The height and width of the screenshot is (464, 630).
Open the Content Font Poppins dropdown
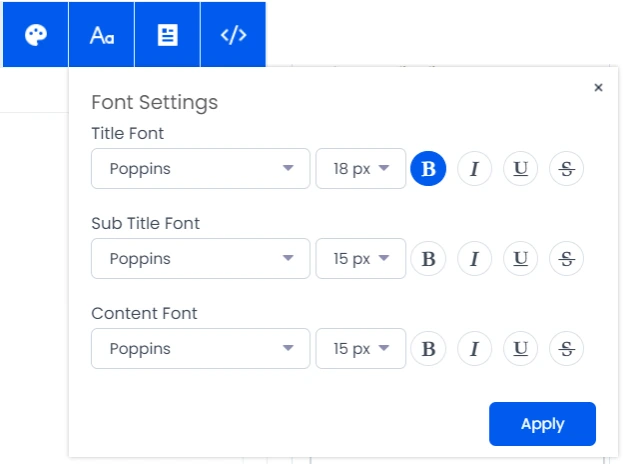[x=200, y=348]
